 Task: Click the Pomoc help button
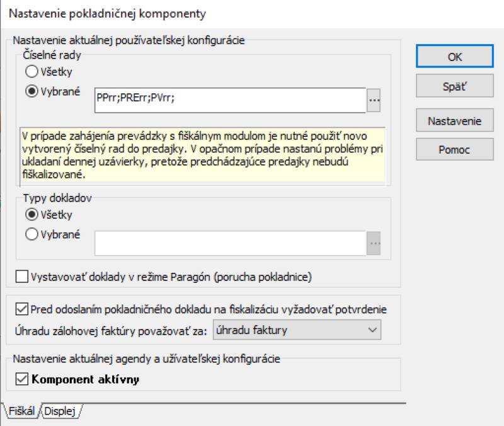(455, 149)
